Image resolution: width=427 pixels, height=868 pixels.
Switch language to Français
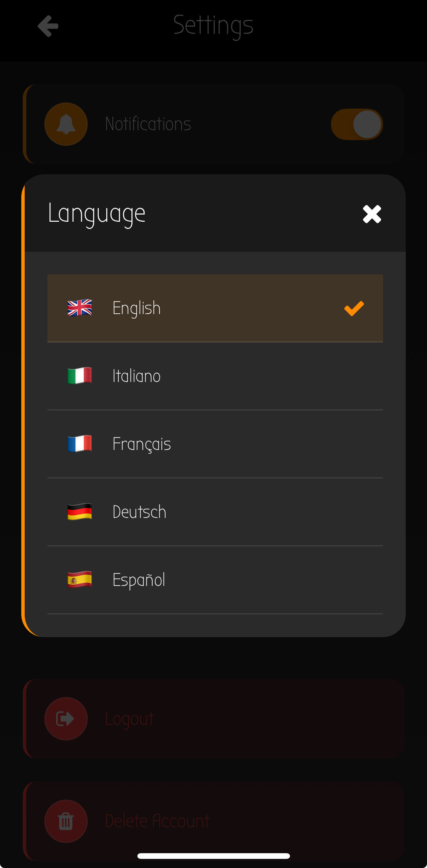click(x=214, y=443)
